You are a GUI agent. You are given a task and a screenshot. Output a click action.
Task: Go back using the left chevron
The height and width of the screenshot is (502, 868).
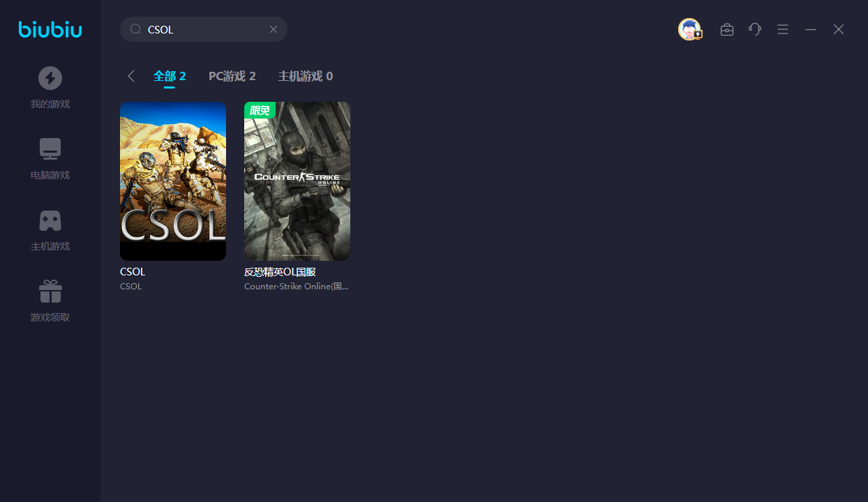point(131,76)
